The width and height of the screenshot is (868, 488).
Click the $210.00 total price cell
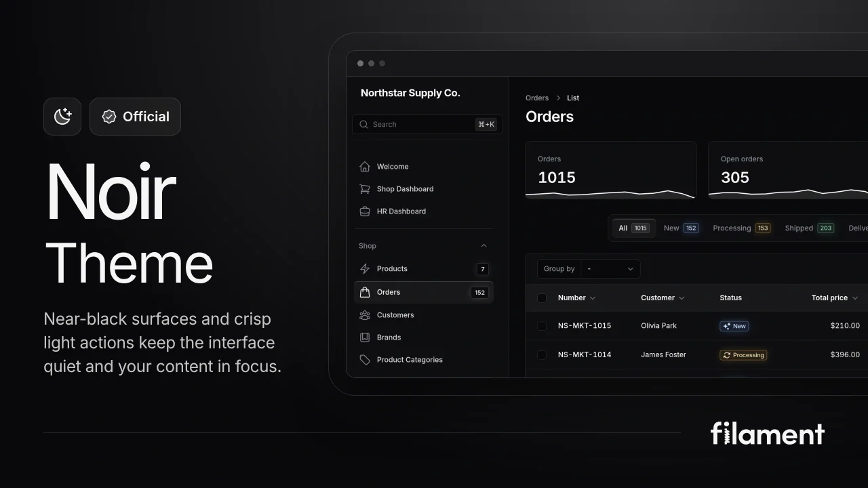coord(845,326)
